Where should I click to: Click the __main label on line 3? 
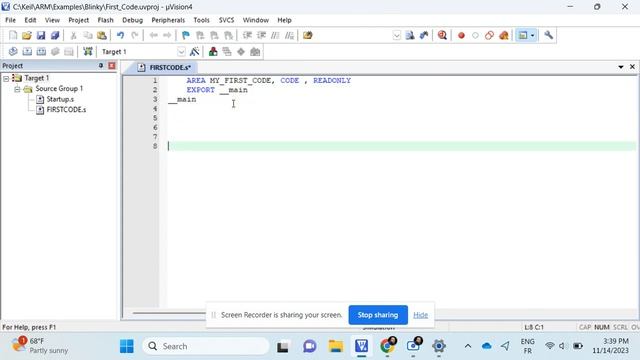pyautogui.click(x=182, y=100)
